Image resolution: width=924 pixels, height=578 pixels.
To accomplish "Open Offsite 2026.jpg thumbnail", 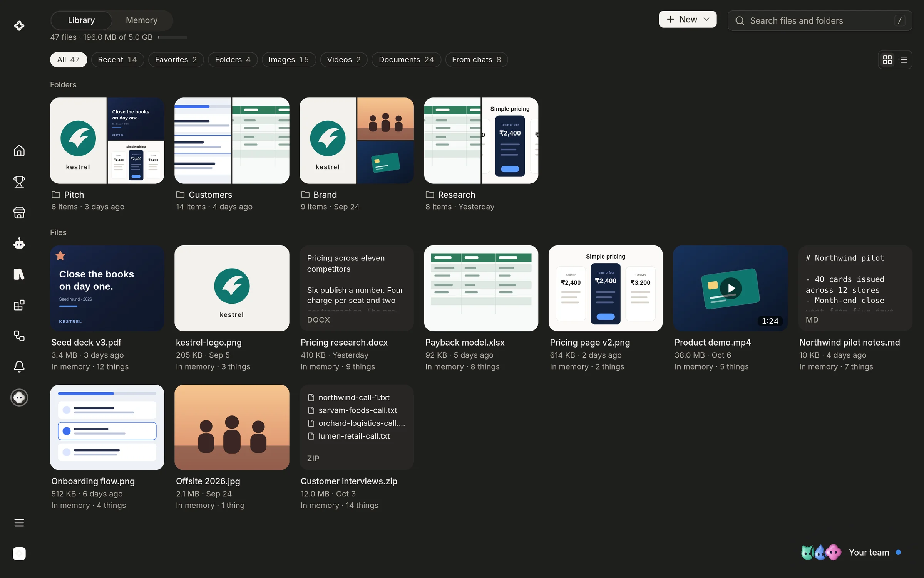I will [x=232, y=427].
